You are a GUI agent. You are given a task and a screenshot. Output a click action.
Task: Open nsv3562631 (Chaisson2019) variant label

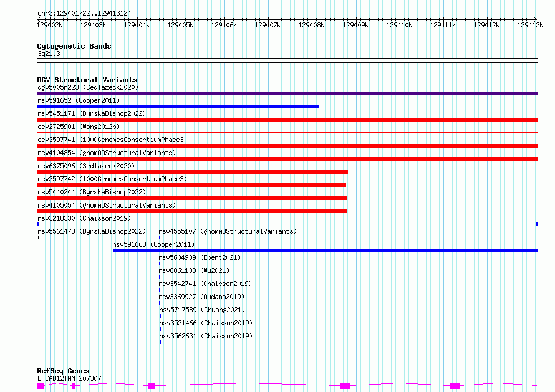pos(206,336)
